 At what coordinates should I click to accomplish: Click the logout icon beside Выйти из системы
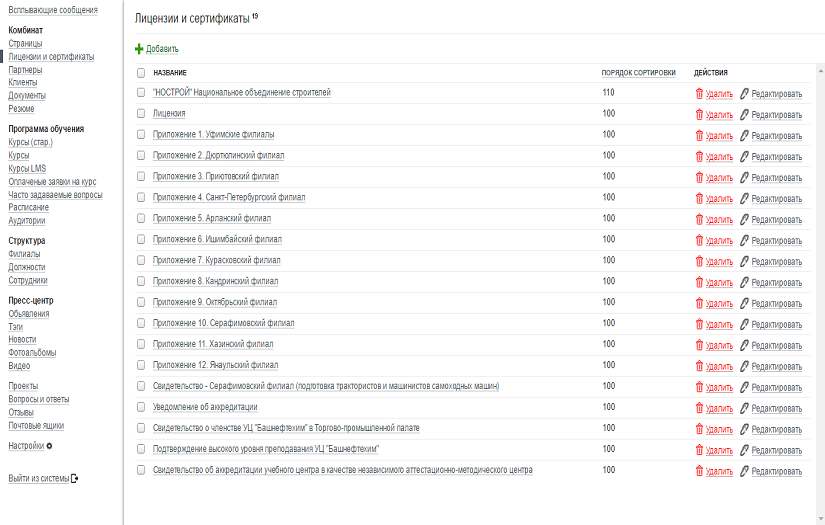pos(75,478)
